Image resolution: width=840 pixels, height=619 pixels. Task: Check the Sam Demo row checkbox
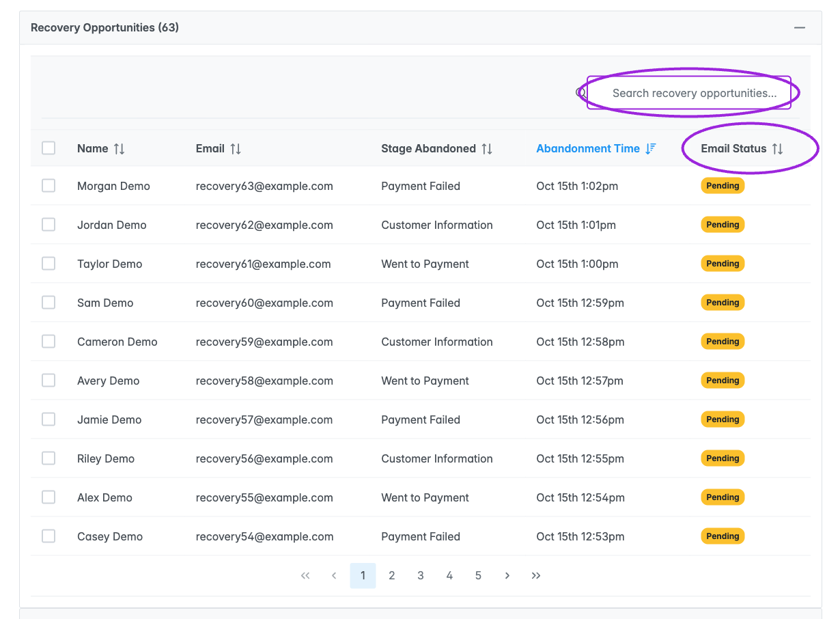[x=48, y=302]
